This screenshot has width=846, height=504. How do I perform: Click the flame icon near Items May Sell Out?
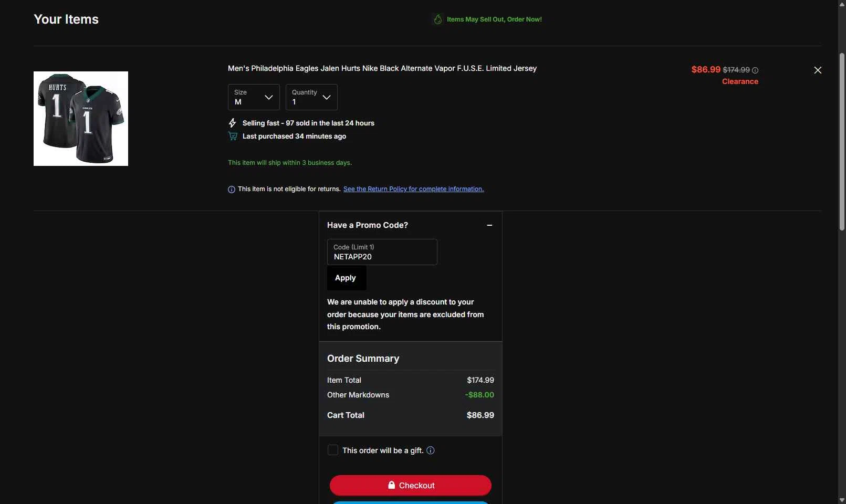(x=438, y=19)
